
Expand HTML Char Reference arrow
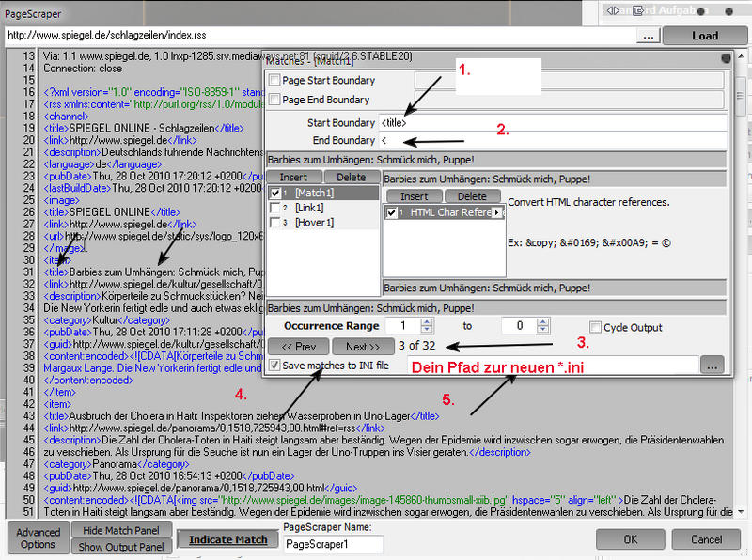coord(497,212)
